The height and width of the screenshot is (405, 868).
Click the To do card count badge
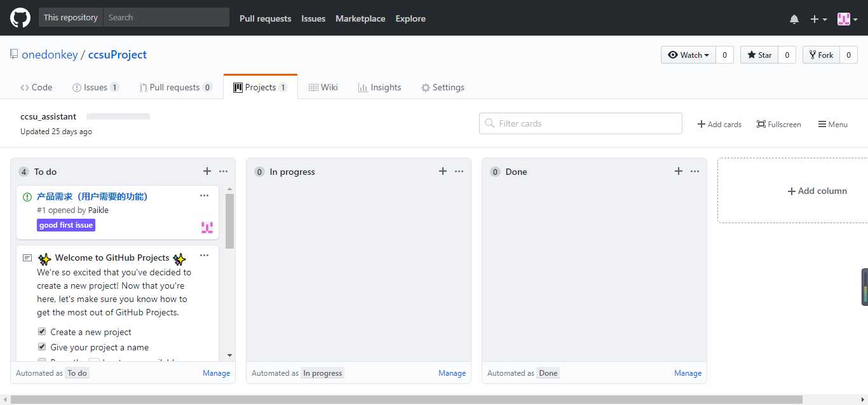[24, 172]
